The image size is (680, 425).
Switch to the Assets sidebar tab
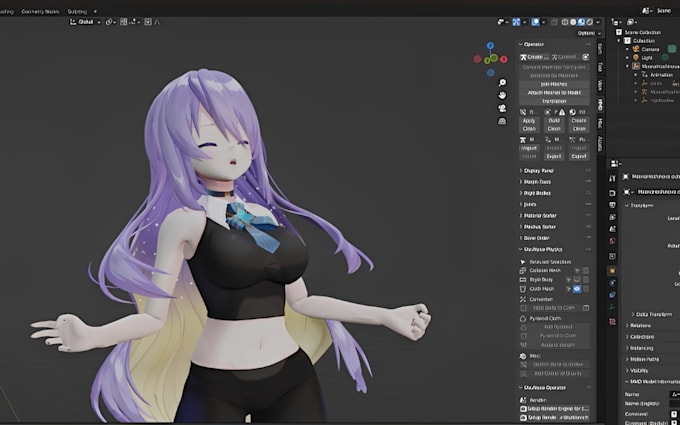[x=600, y=143]
